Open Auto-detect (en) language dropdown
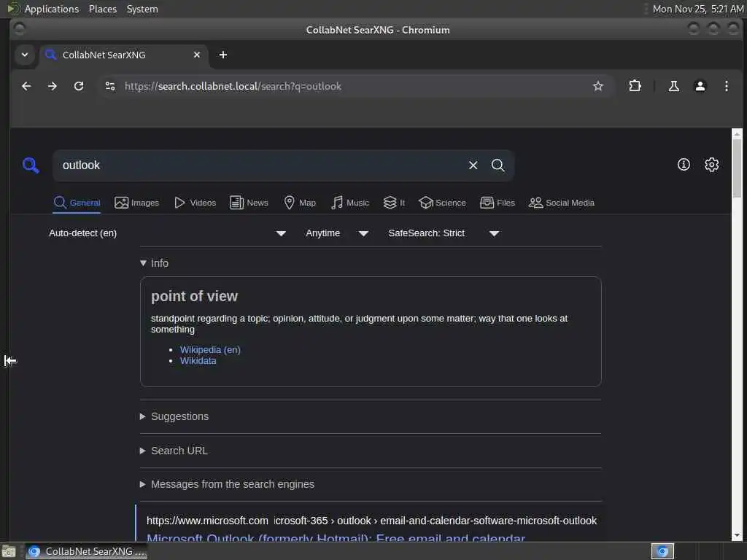Image resolution: width=747 pixels, height=560 pixels. click(x=167, y=233)
